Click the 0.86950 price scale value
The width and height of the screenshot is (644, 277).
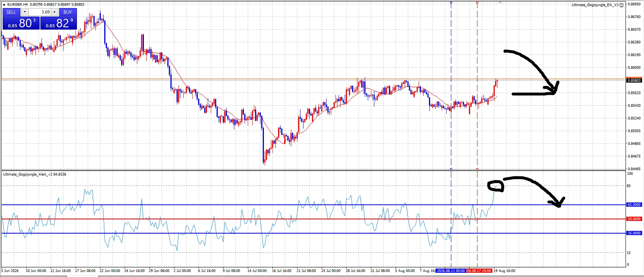click(x=634, y=4)
